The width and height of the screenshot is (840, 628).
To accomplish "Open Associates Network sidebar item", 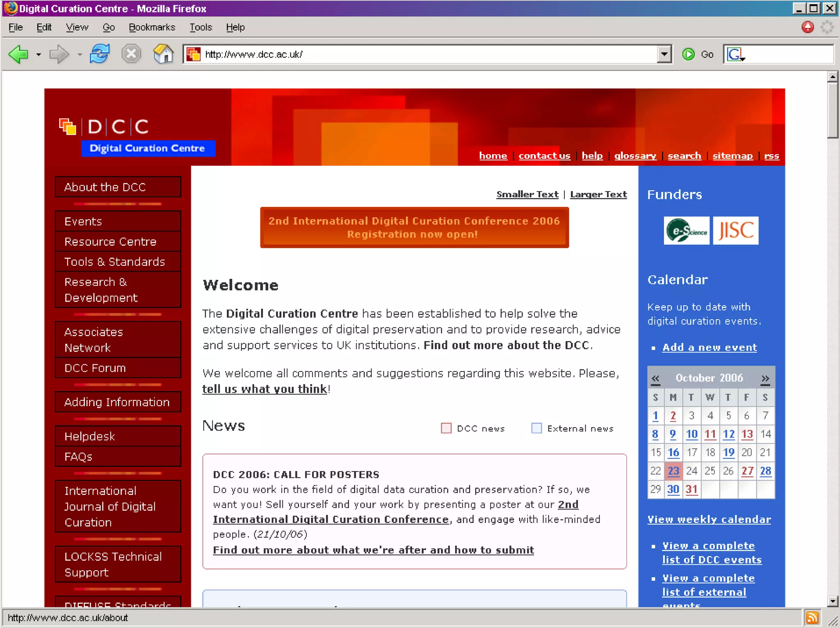I will pyautogui.click(x=118, y=340).
